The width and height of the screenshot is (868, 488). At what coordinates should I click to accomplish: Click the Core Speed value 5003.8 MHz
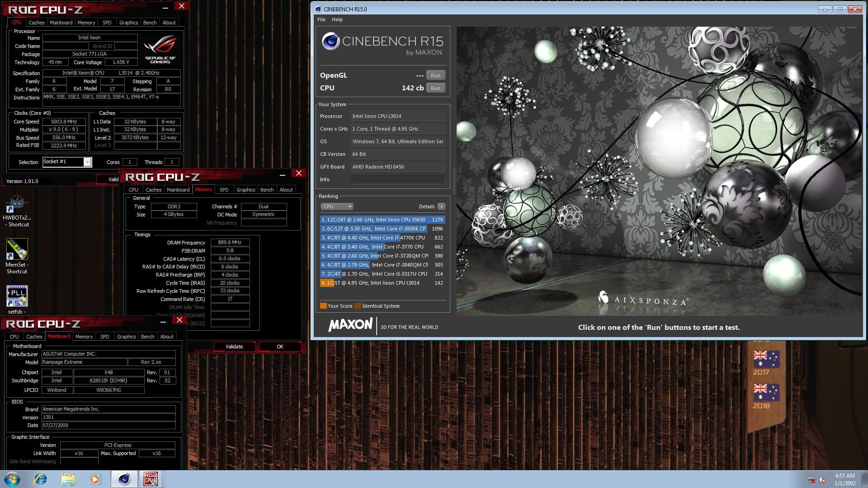[64, 122]
